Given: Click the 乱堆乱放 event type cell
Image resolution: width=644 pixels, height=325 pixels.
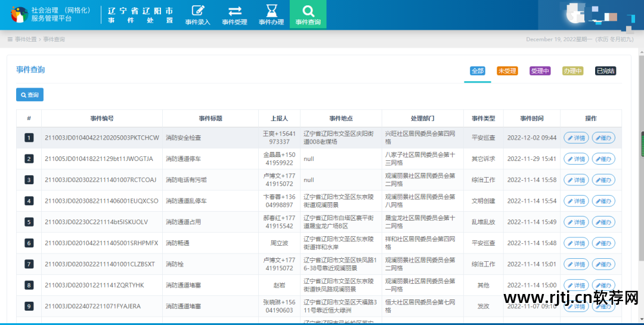Looking at the screenshot, I should (484, 222).
